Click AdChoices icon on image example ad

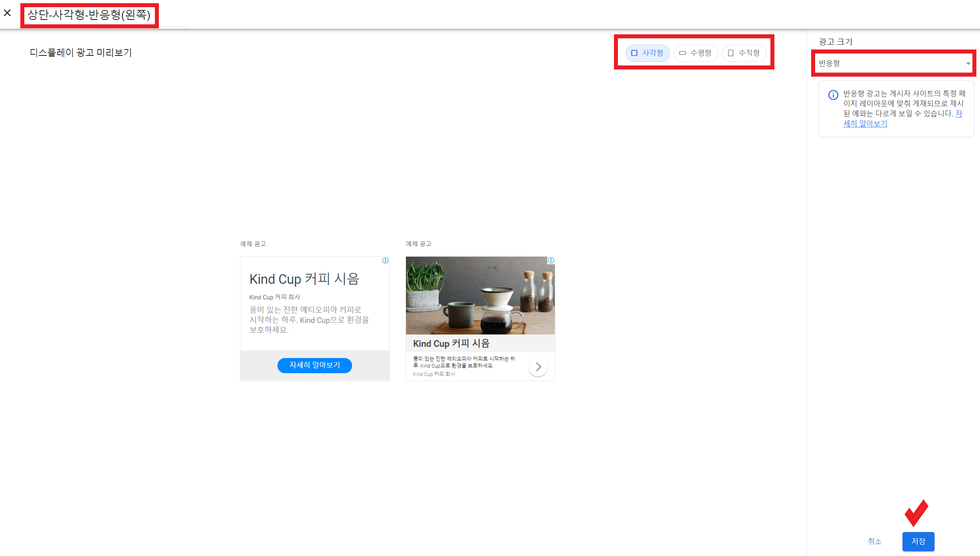point(551,261)
